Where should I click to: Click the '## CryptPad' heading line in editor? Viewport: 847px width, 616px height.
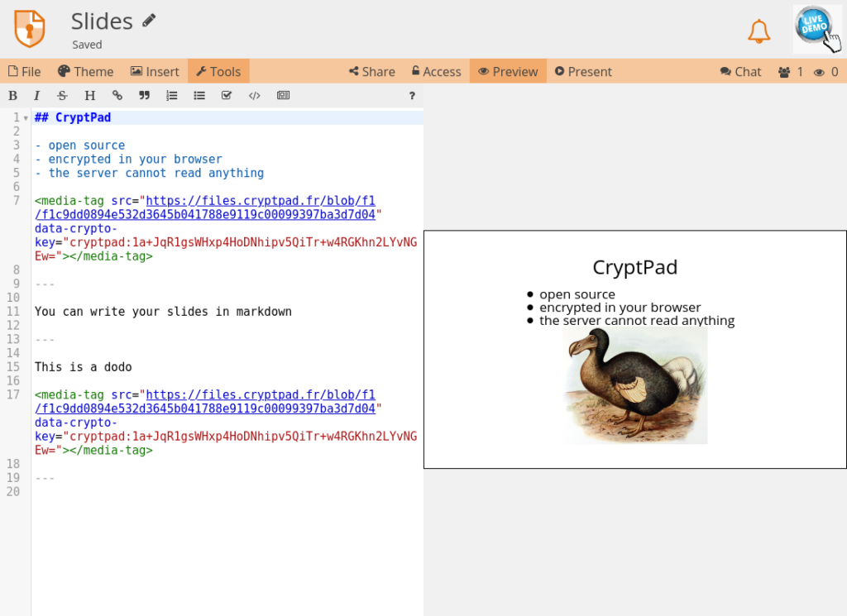[73, 117]
